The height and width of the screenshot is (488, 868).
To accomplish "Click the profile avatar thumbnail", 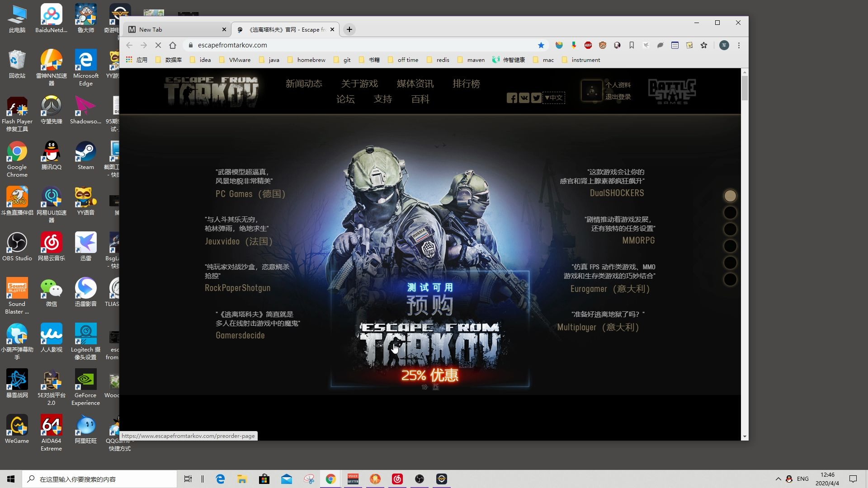I will point(592,91).
